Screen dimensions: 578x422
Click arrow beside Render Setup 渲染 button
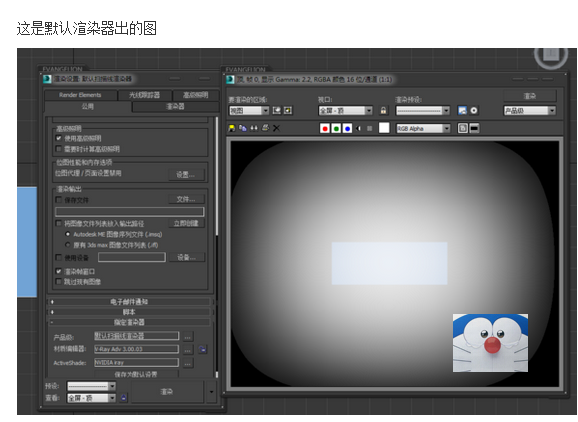211,392
